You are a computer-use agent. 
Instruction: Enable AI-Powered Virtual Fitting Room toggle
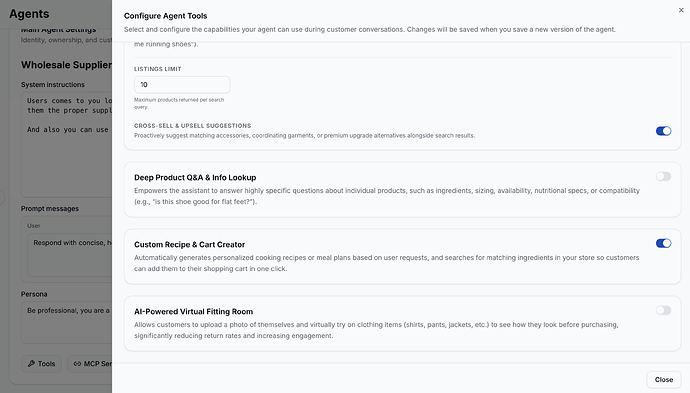pos(663,310)
